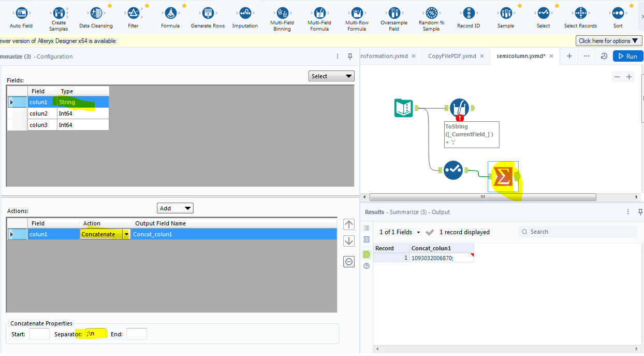Click the Sort tool icon
The image size is (644, 356).
tap(618, 13)
